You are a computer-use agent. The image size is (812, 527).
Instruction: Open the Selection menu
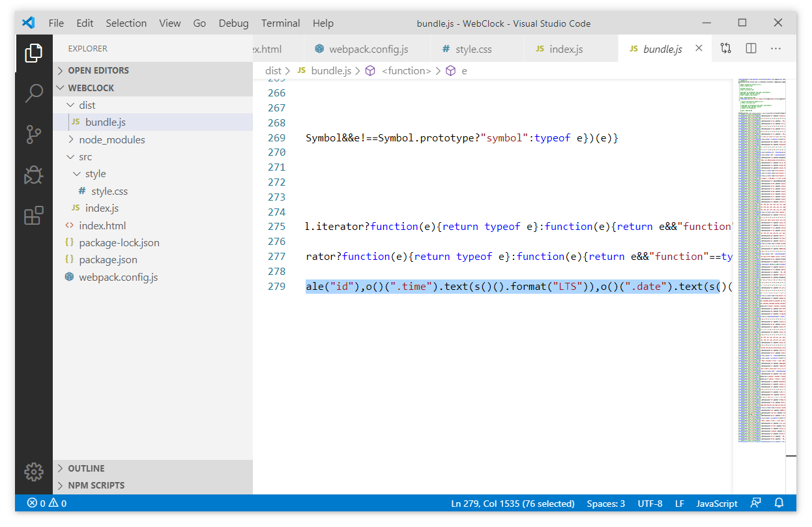pos(126,23)
